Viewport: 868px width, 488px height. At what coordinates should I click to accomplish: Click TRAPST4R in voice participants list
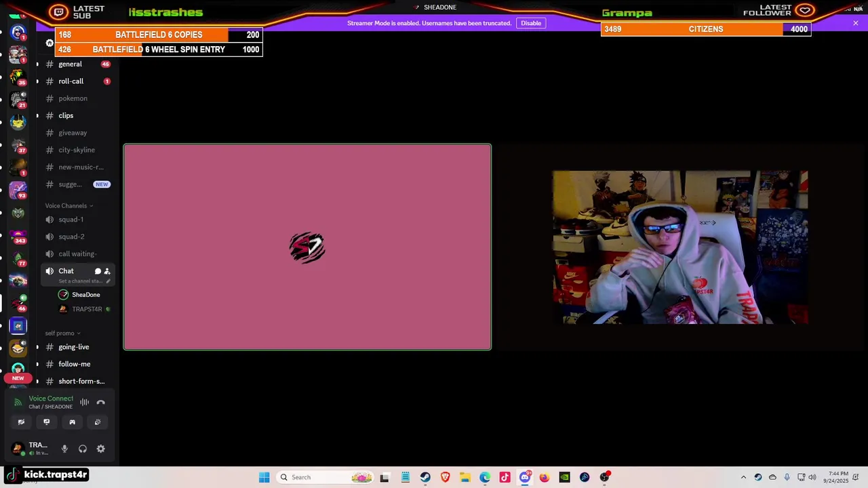coord(84,309)
